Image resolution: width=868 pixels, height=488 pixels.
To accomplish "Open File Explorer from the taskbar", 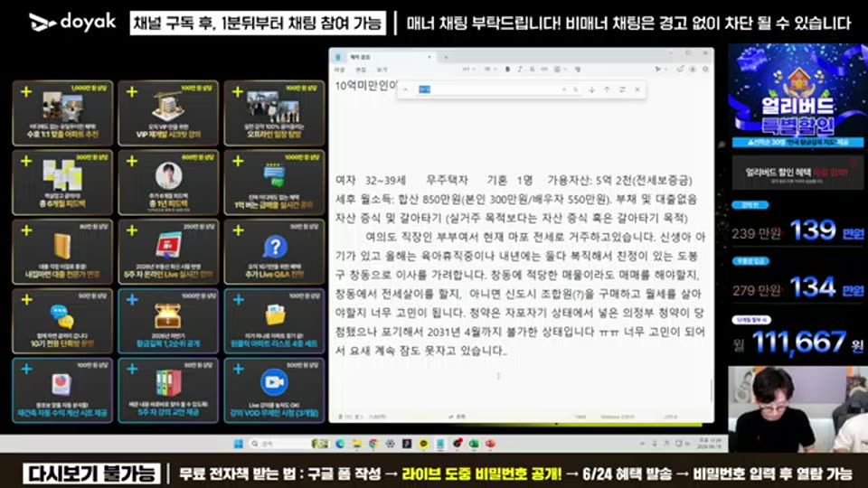I will pos(356,444).
